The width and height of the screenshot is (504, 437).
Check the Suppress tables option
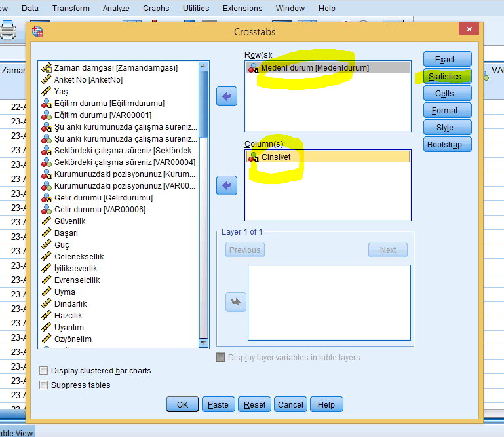click(45, 385)
